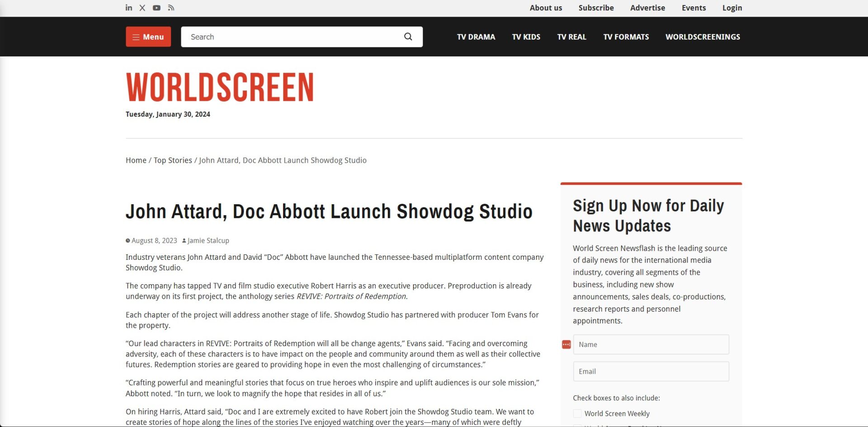Click the search magnifier icon

point(408,37)
